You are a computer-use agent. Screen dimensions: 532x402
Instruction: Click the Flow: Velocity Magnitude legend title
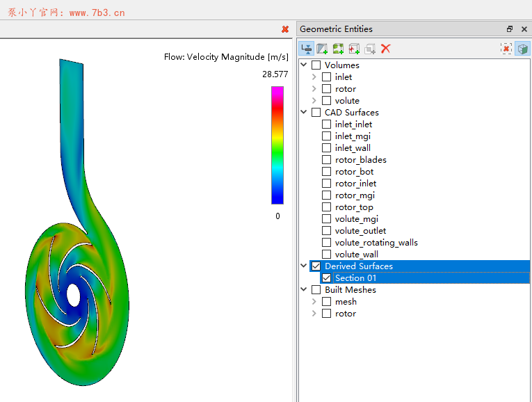226,57
